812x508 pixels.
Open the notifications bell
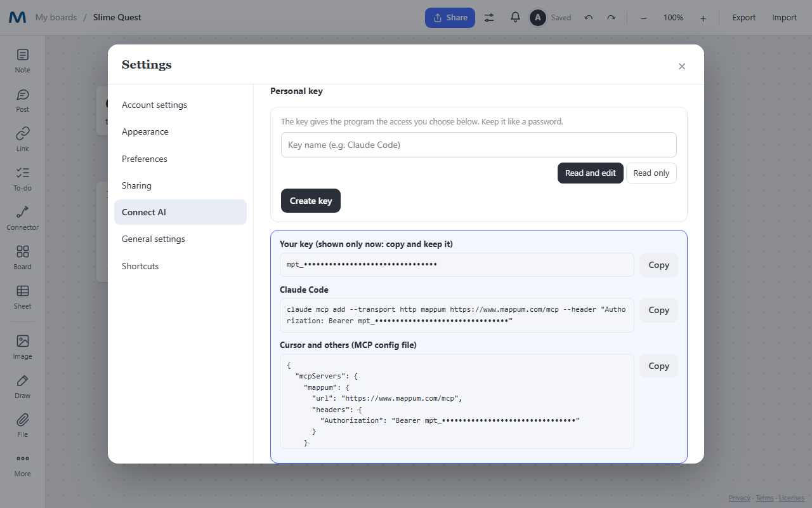(515, 18)
